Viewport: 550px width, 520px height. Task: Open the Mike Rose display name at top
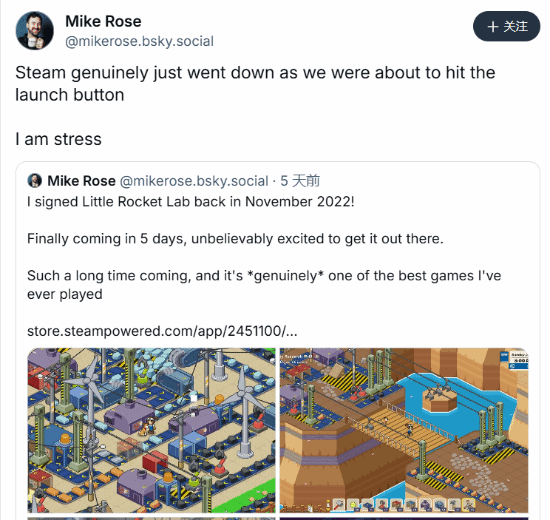103,21
